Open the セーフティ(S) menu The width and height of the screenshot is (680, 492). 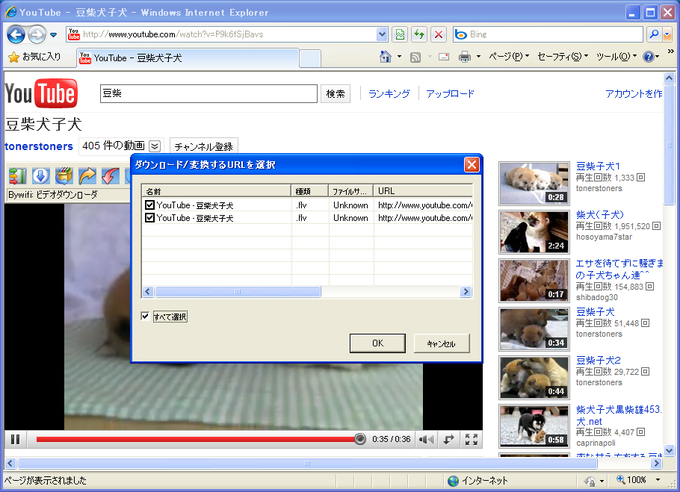pyautogui.click(x=562, y=56)
